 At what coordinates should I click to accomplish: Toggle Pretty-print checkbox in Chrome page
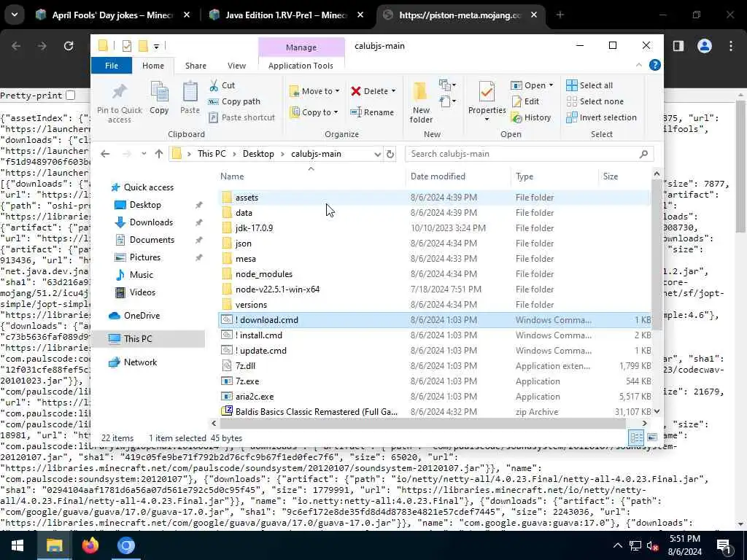pos(71,96)
